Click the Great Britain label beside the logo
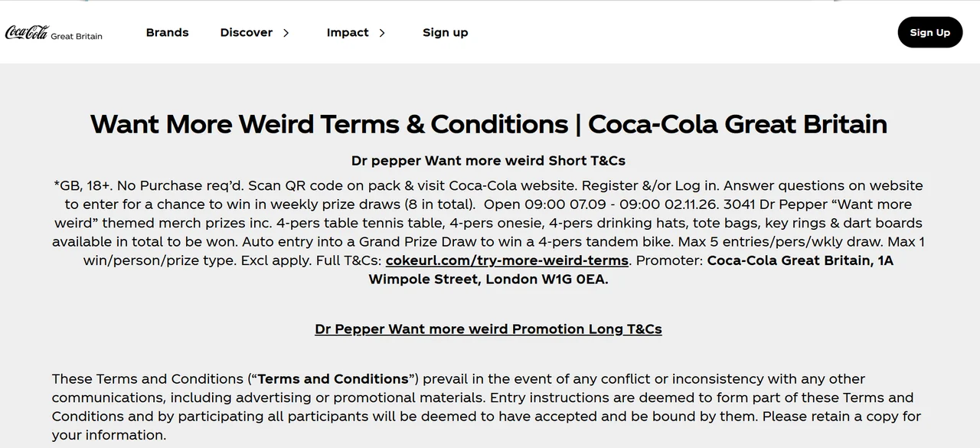The image size is (980, 448). coord(77,36)
